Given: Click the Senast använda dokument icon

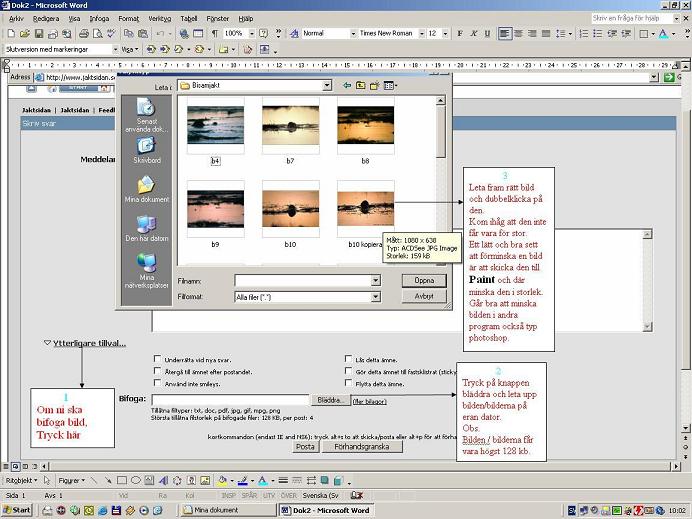Looking at the screenshot, I should coord(146,105).
